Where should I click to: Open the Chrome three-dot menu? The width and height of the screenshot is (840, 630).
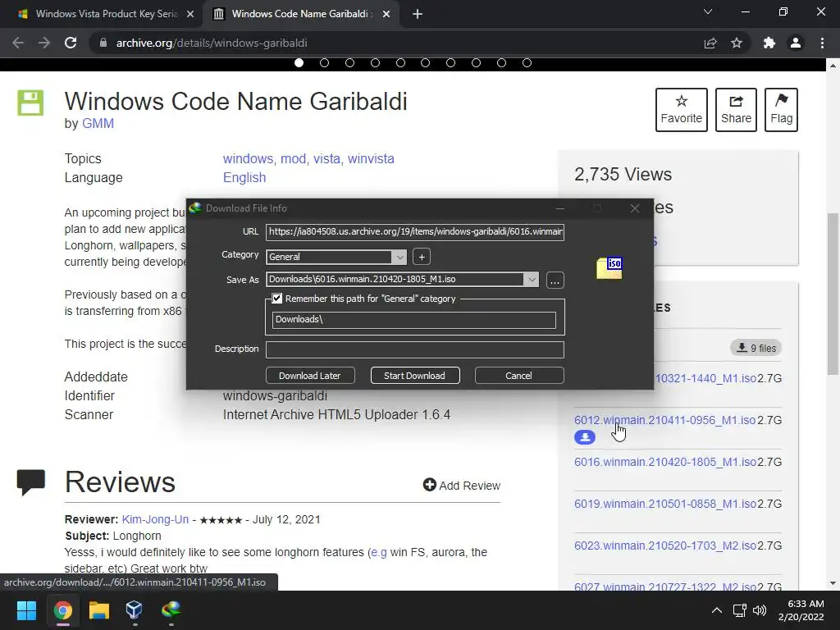pyautogui.click(x=822, y=43)
